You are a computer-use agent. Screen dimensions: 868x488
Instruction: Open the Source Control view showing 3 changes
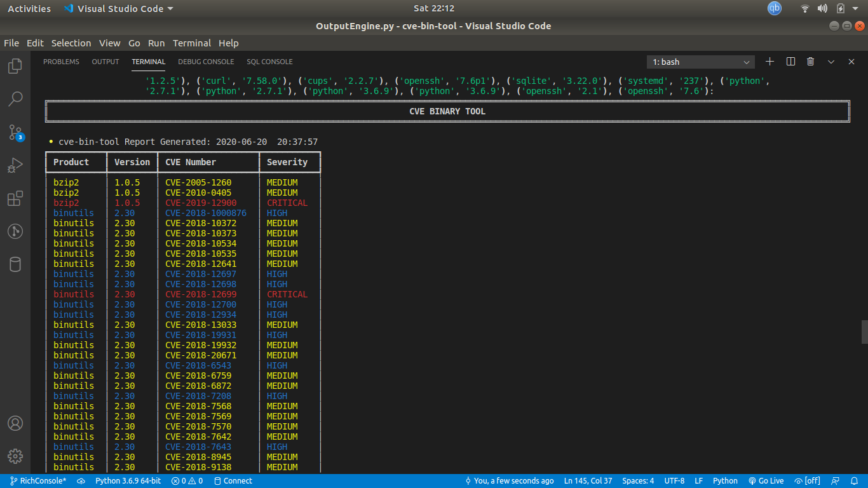point(15,132)
